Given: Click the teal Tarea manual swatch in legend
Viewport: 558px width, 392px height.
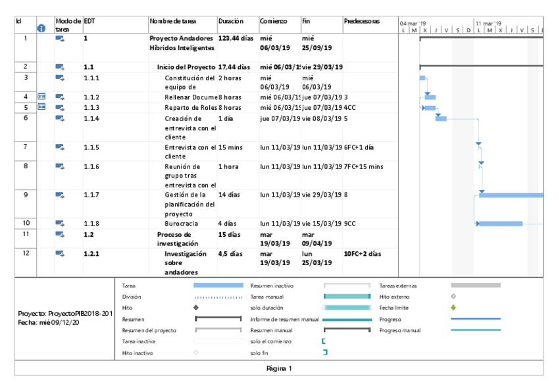Looking at the screenshot, I should coord(347,297).
